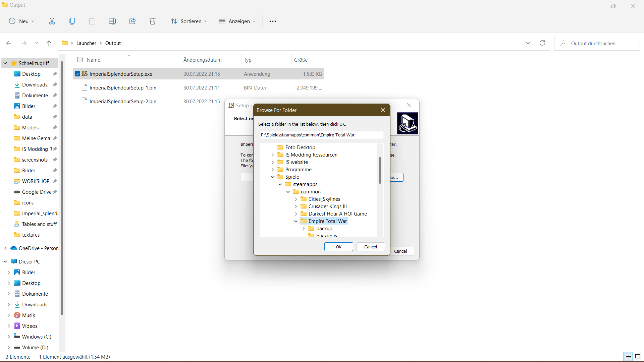Viewport: 644px width, 362px height.
Task: Expand the Cities_Skylines folder
Action: click(x=296, y=199)
